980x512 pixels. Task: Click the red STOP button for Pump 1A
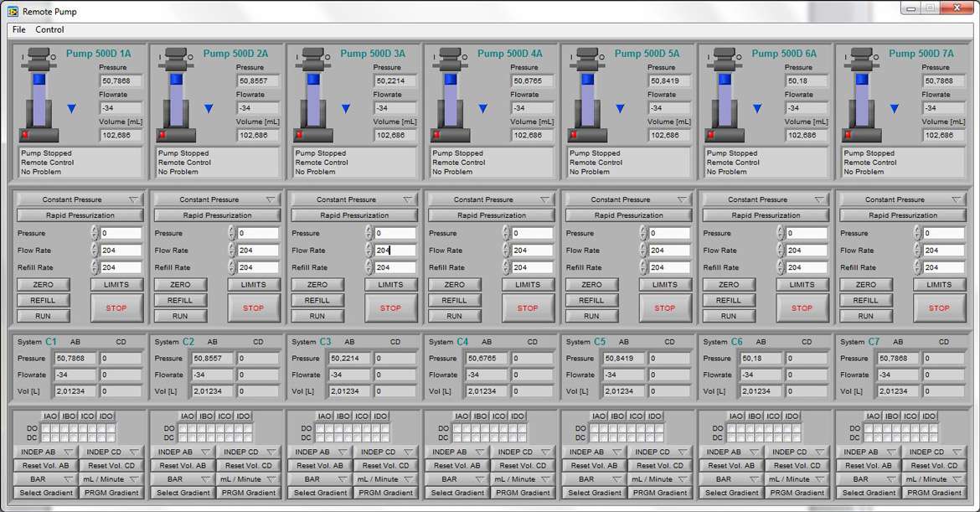(116, 308)
